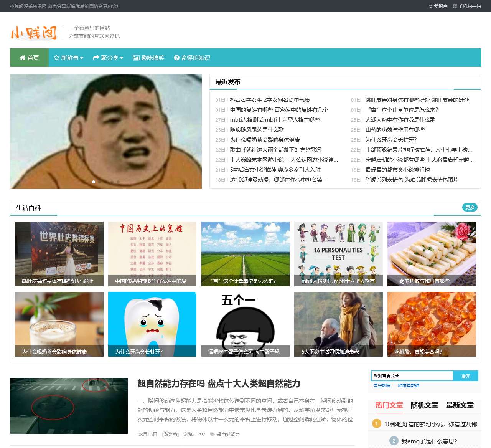This screenshot has height=448, width=491.
Task: Click the tag icon next to 超自然能力
Action: click(212, 435)
